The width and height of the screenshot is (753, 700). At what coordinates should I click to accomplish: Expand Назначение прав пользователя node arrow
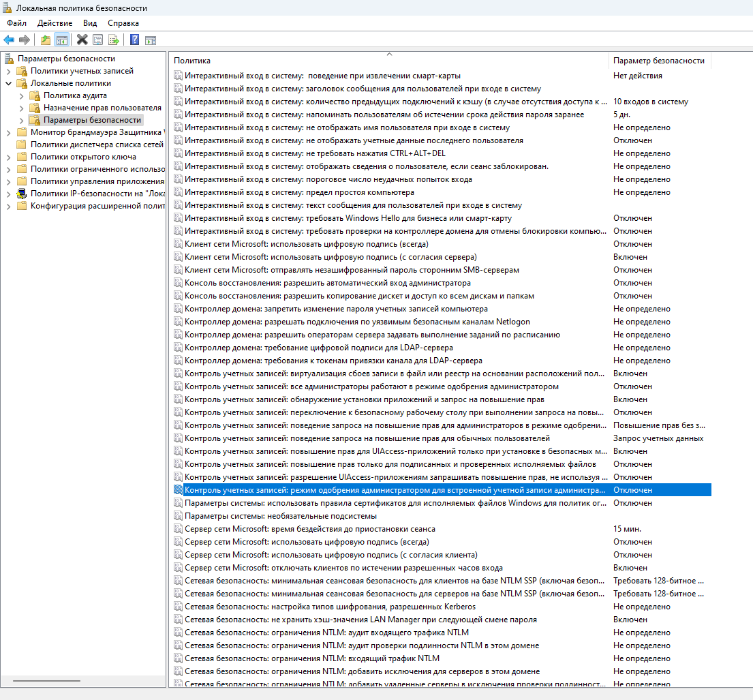pyautogui.click(x=22, y=108)
